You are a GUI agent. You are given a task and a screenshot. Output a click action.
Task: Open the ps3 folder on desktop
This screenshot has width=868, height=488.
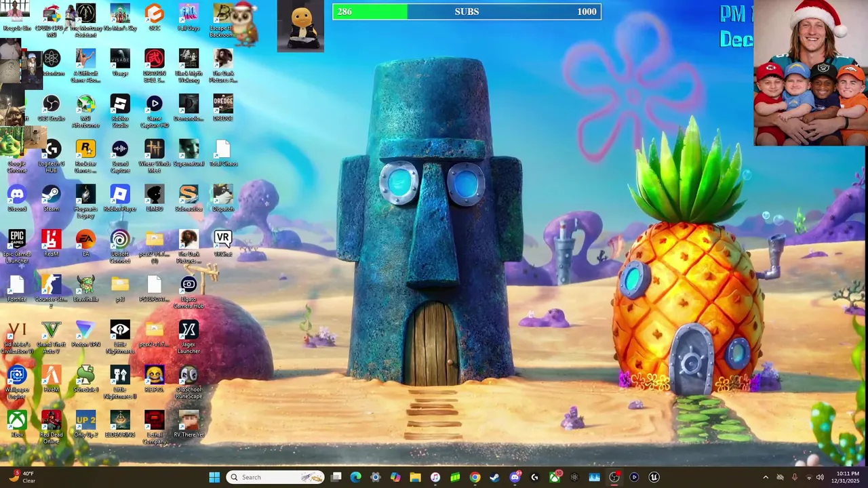(x=120, y=289)
